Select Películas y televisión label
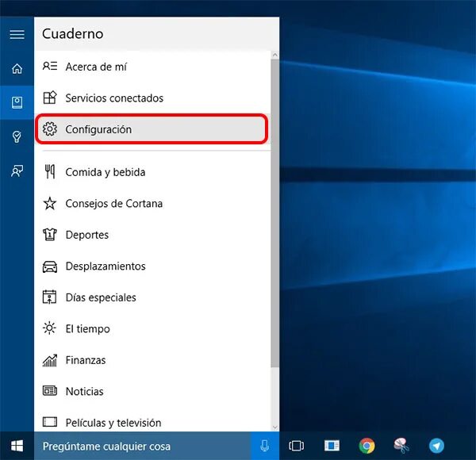Screen dimensions: 476x460 (113, 423)
